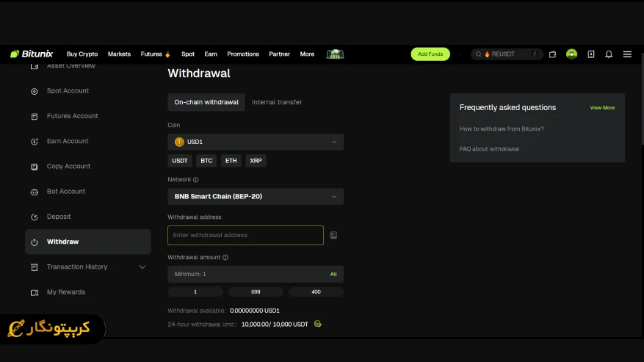Viewport: 644px width, 362px height.
Task: Click View More in FAQ panel
Action: [602, 108]
